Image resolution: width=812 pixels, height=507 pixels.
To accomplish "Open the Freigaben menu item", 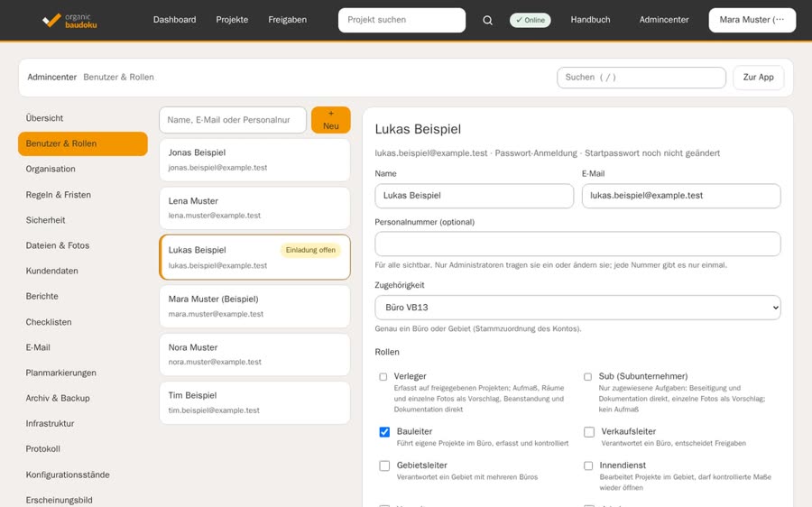I will pyautogui.click(x=288, y=20).
